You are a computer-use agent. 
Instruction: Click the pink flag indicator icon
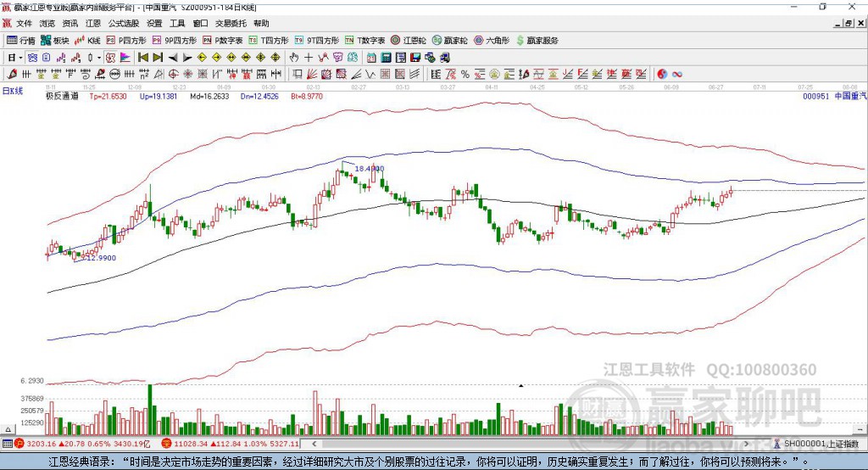[125, 58]
